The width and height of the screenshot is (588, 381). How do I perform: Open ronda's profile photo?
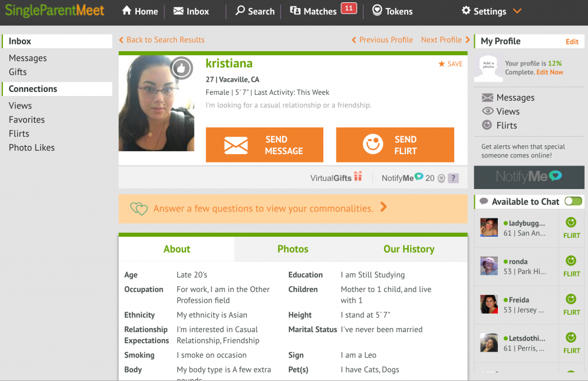coord(489,265)
